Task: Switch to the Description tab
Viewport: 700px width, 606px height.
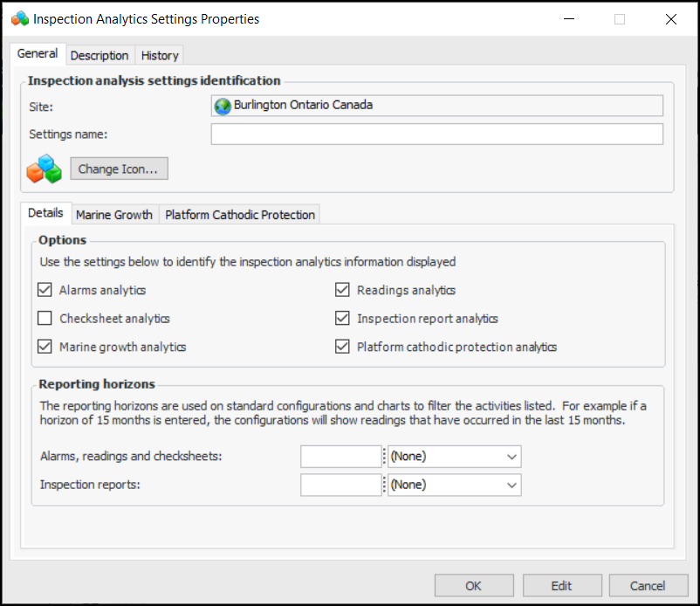Action: tap(100, 55)
